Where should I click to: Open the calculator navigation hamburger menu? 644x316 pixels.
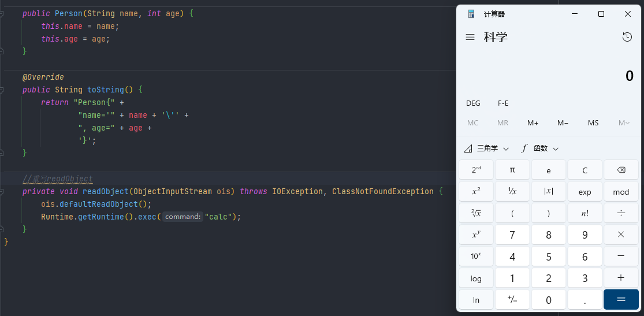(x=470, y=38)
